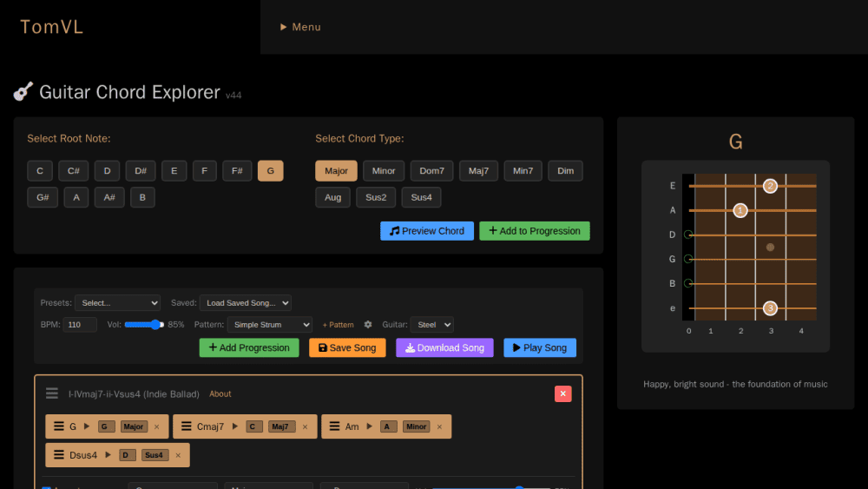
Task: Choose the Dim chord type
Action: click(565, 170)
